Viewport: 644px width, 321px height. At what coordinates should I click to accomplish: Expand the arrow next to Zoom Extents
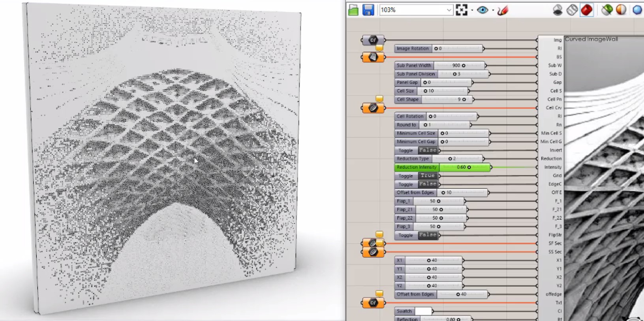coord(472,10)
